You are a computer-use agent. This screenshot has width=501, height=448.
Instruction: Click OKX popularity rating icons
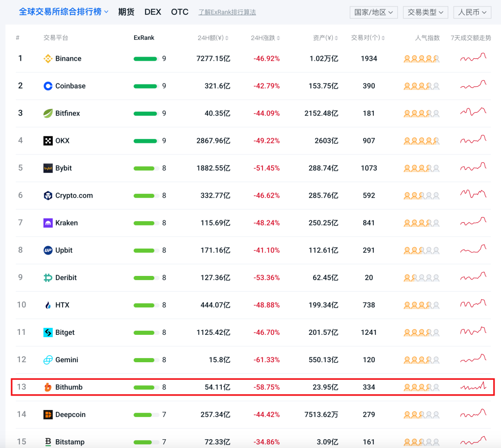[421, 141]
